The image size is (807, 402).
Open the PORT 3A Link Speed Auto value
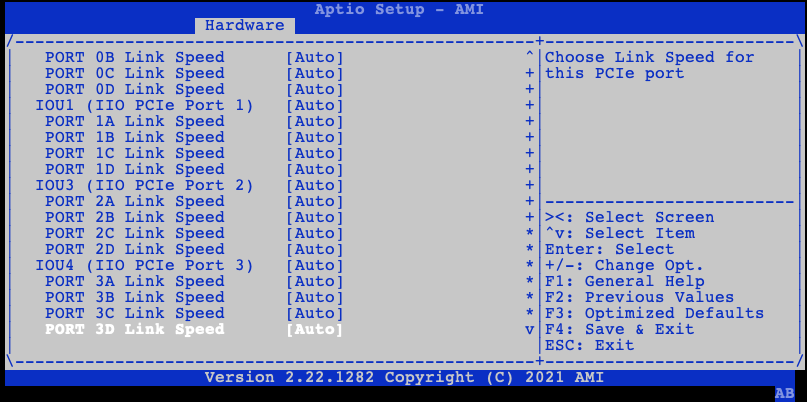(x=314, y=281)
